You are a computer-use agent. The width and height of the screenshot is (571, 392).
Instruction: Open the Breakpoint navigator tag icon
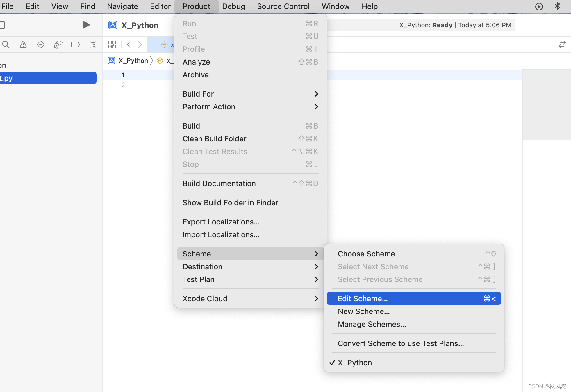tap(75, 44)
